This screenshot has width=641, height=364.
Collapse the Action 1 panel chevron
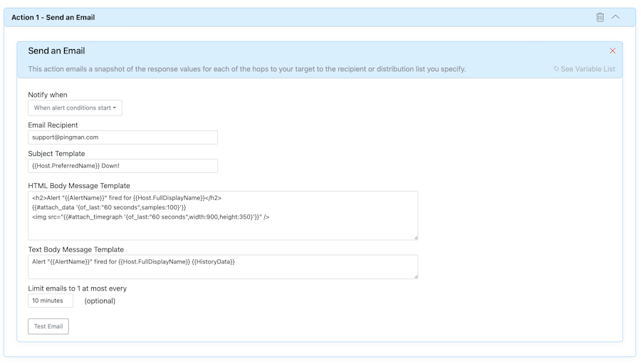coord(615,17)
